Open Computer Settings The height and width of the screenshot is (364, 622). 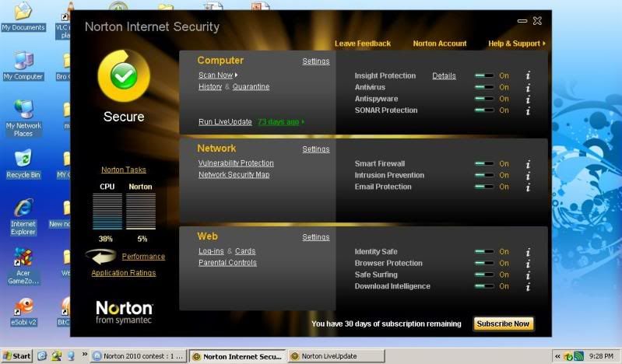(x=316, y=61)
